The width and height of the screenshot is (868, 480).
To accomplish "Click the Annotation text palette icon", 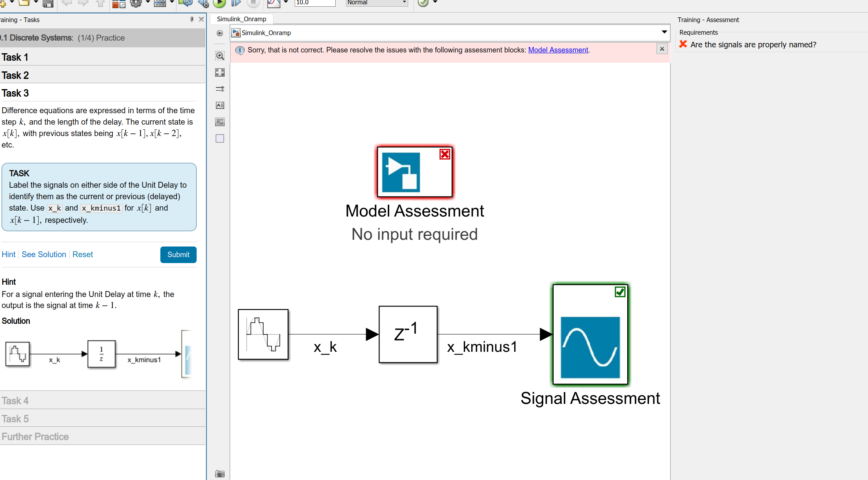I will (220, 105).
